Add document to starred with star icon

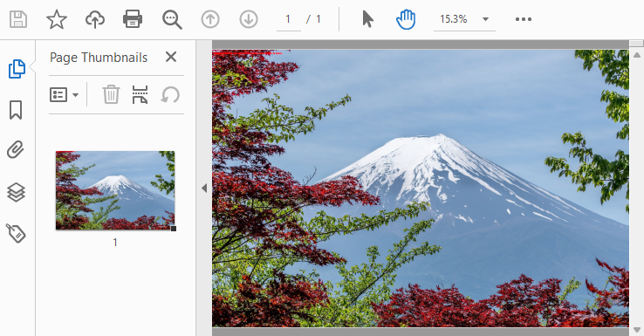pos(56,19)
